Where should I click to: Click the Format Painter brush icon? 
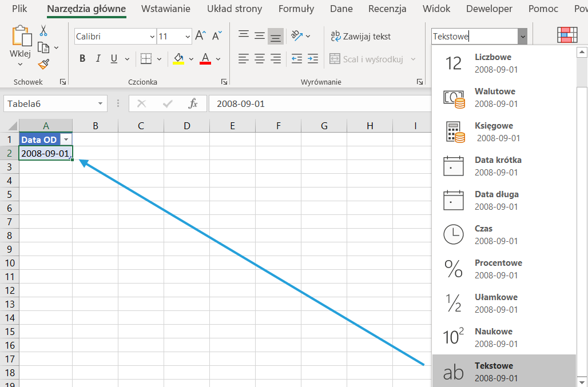pyautogui.click(x=43, y=64)
